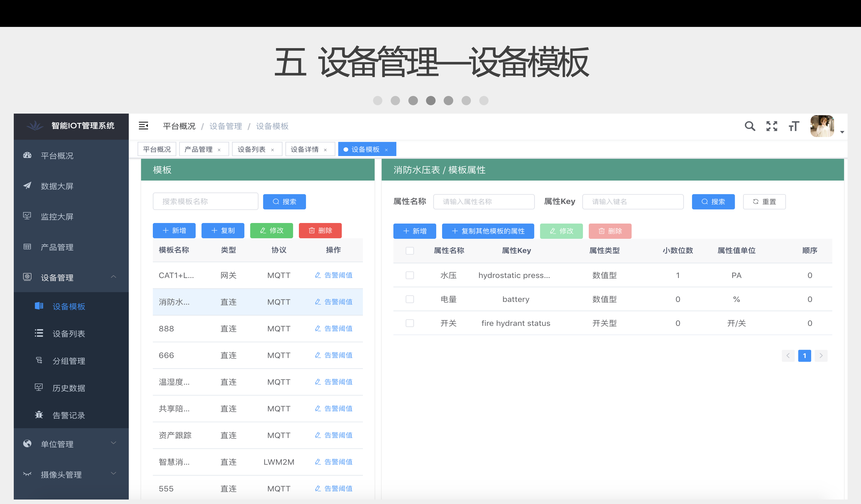This screenshot has width=861, height=504.
Task: Click 复制其他模板的属性 button
Action: [x=488, y=231]
